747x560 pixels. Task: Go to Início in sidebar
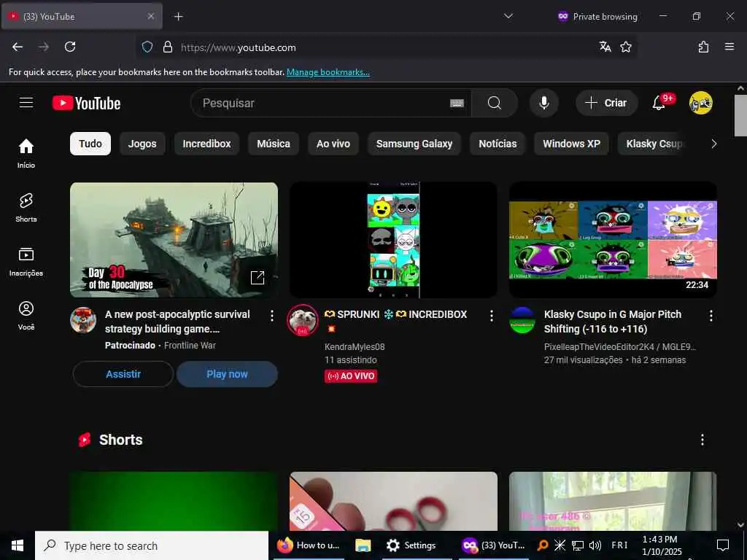26,153
